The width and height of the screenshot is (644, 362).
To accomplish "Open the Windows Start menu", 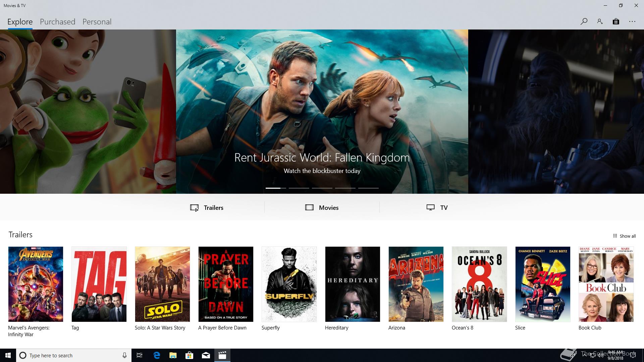I will tap(8, 355).
